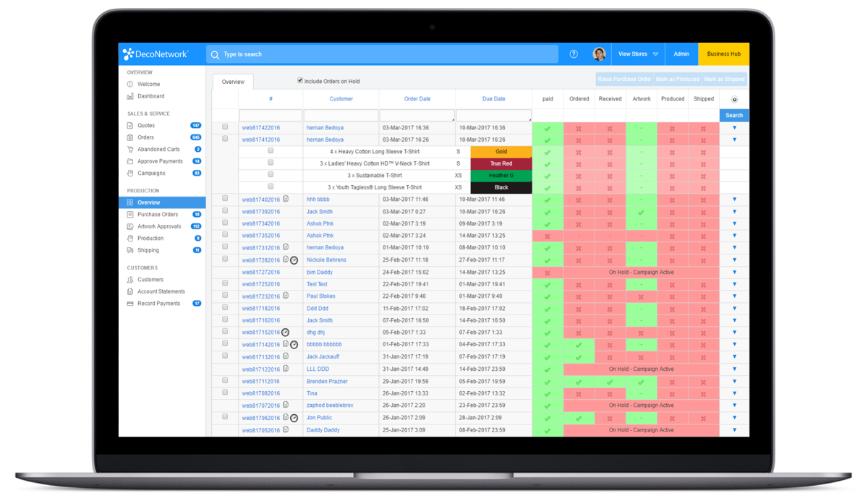
Task: Toggle Include Orders on Hold checkbox
Action: (300, 81)
